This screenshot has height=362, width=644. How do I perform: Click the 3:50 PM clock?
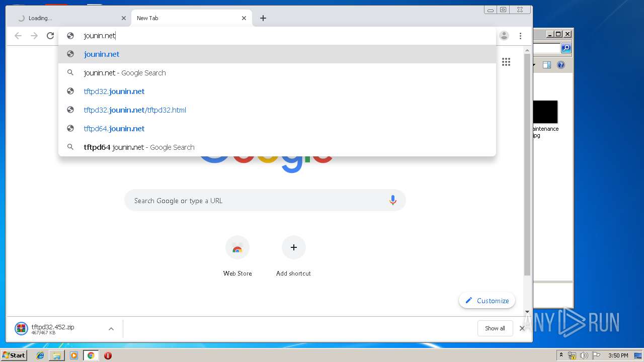pos(618,355)
